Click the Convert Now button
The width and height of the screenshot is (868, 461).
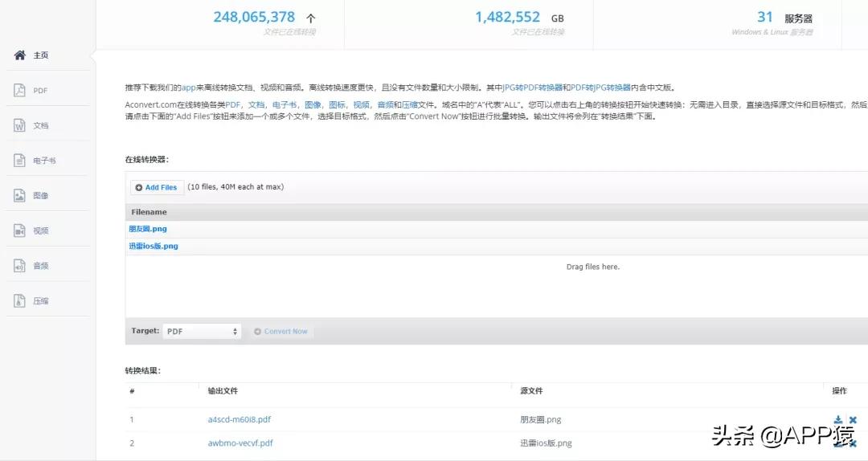click(x=280, y=331)
